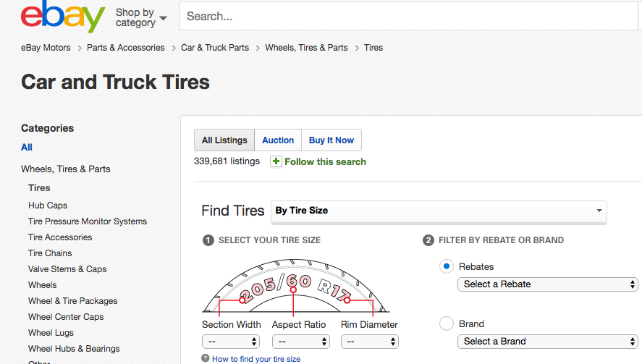Click the green plus Follow search icon
This screenshot has width=642, height=364.
point(276,161)
